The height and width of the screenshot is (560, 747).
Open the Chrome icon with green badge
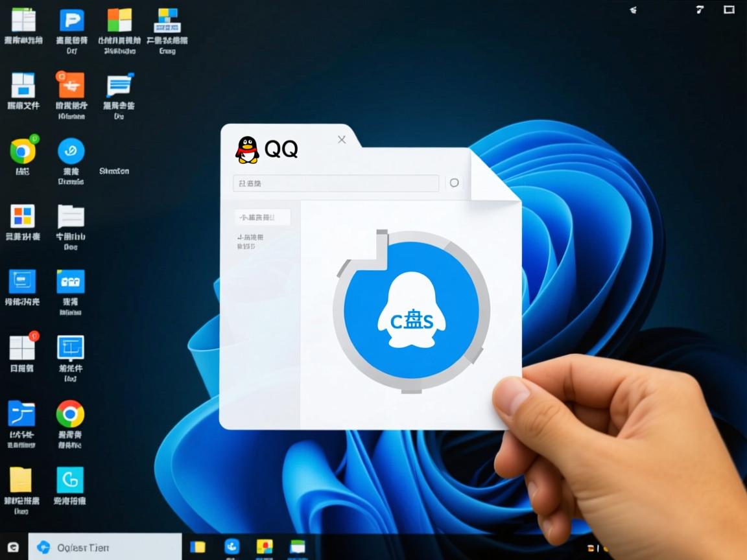click(23, 151)
